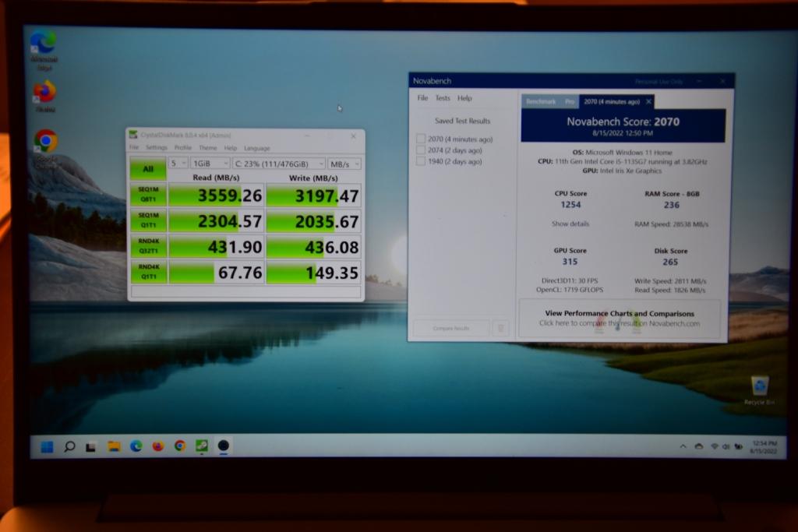Open CrystalDiskMark Theme menu

207,148
